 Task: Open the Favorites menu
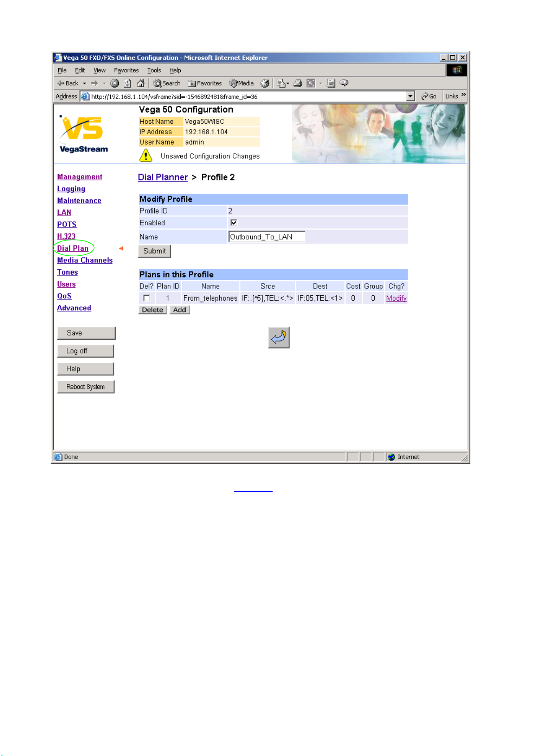pos(126,70)
